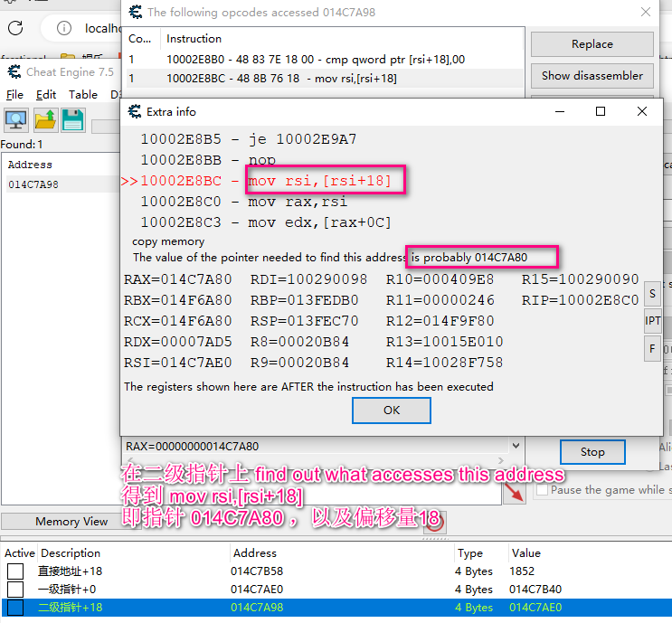This screenshot has width=672, height=623.
Task: Click RAX=00000000014C7A80 field
Action: [x=316, y=446]
